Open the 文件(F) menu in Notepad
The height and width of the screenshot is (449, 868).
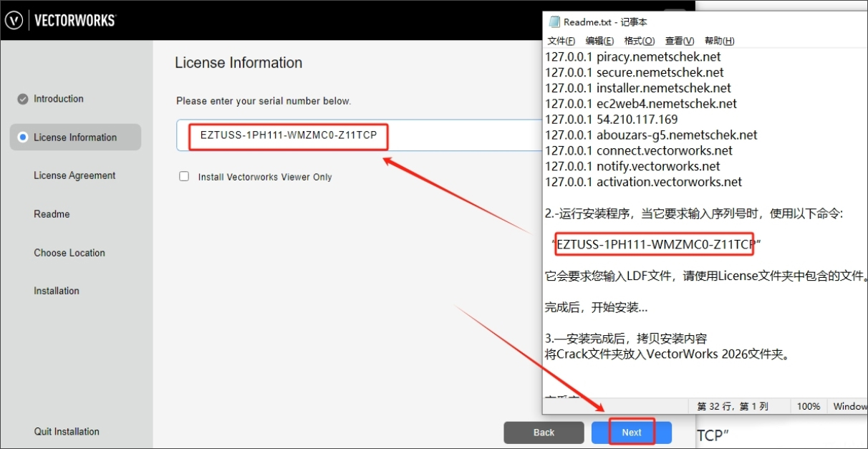pos(561,41)
